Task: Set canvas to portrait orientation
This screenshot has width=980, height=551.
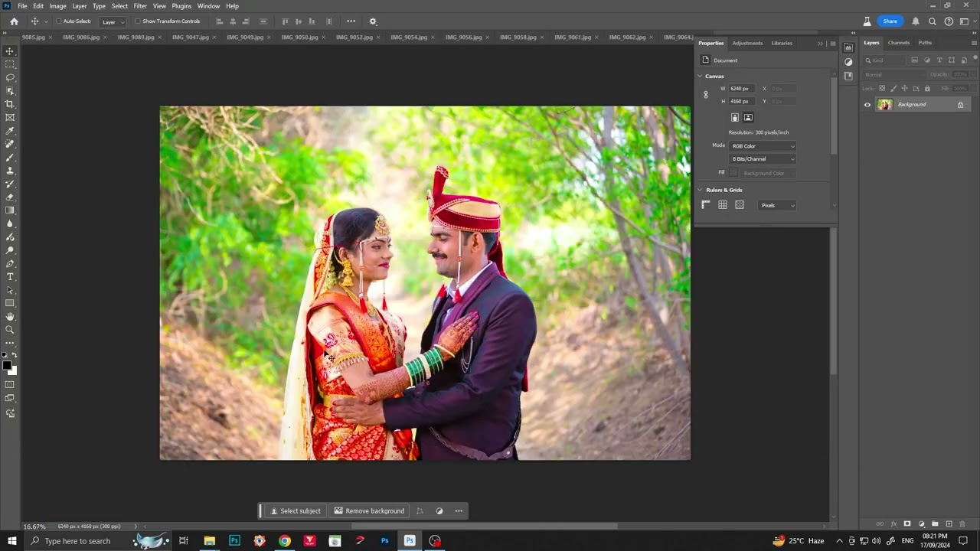Action: point(735,117)
